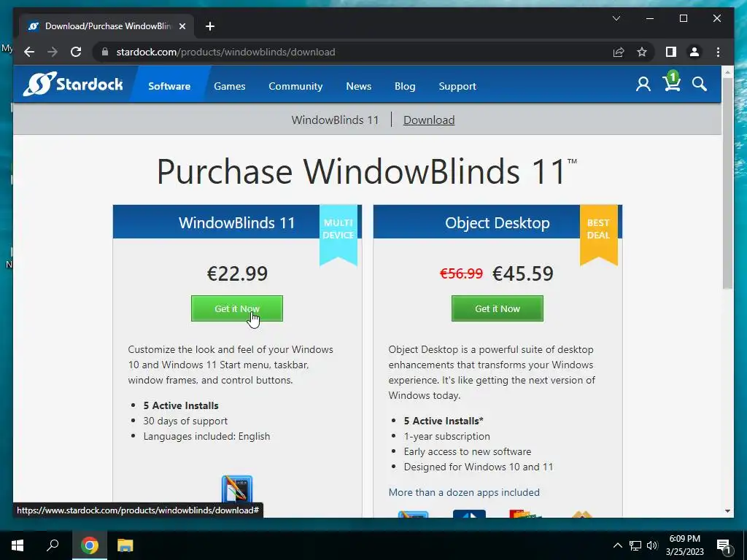The image size is (747, 560).
Task: Go back with the browser back arrow
Action: click(29, 52)
